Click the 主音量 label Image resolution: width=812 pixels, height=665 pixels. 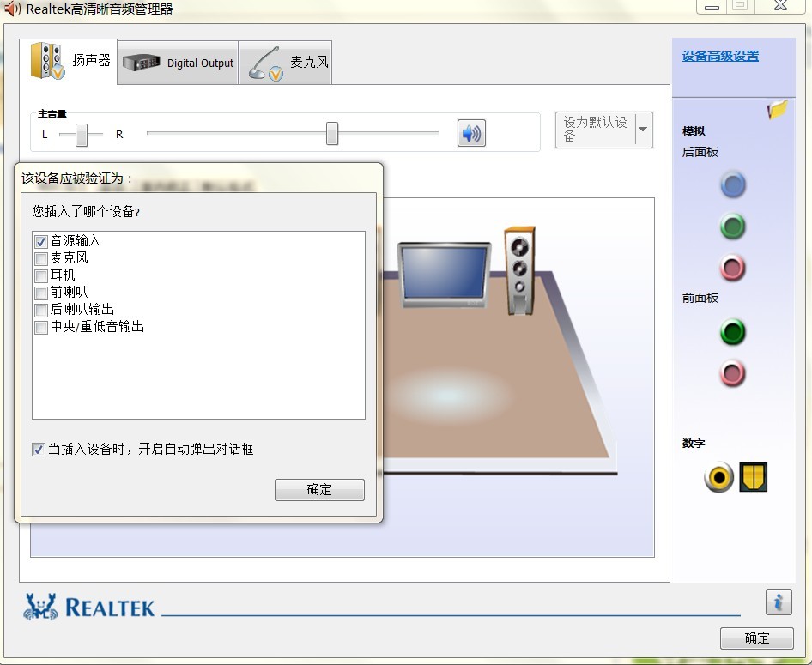coord(52,114)
